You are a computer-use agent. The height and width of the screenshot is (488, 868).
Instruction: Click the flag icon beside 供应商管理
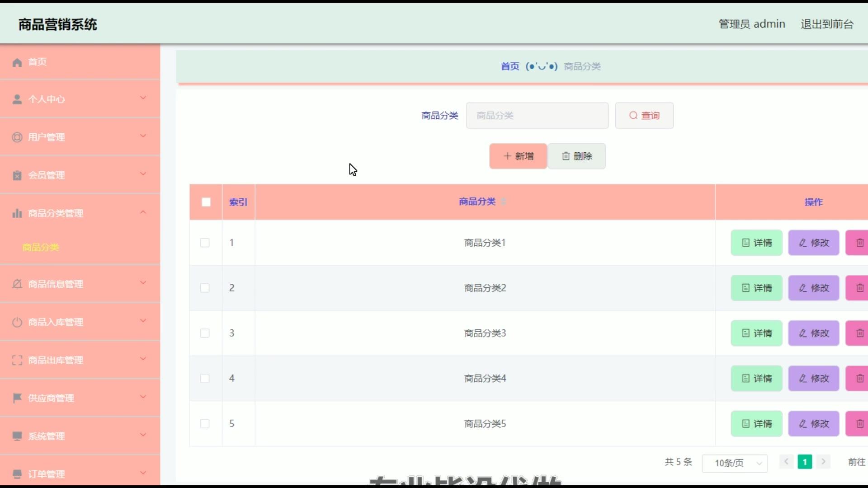coord(17,398)
